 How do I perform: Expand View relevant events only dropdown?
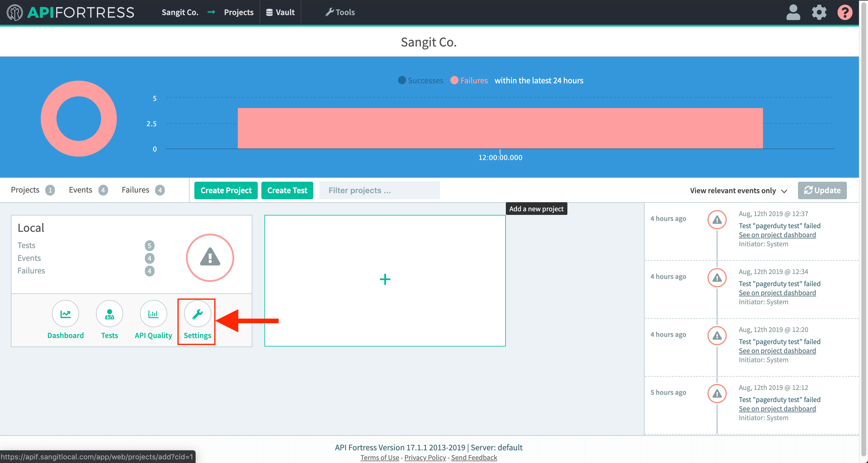pyautogui.click(x=738, y=191)
